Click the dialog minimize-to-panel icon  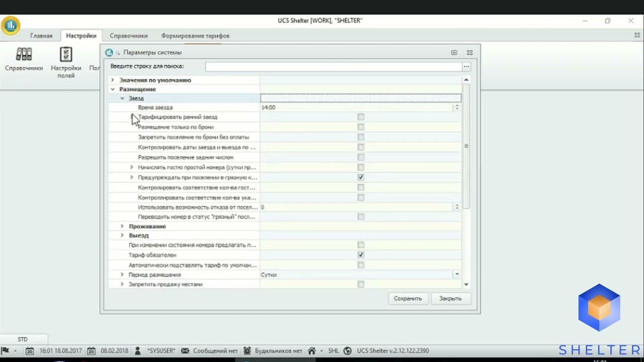click(454, 52)
